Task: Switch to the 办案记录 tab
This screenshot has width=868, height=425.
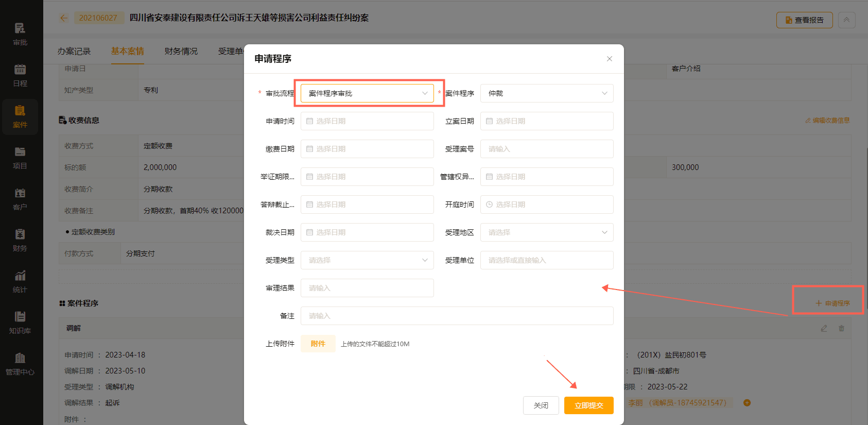Action: [x=74, y=51]
